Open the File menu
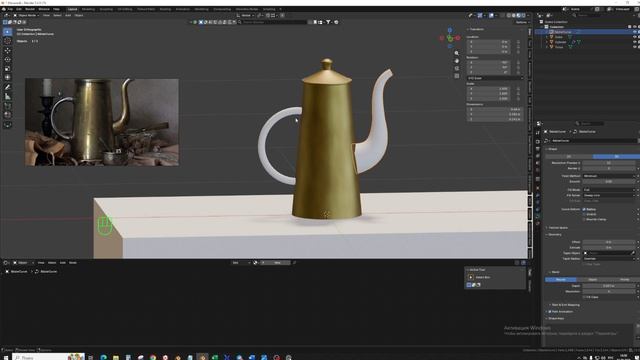Viewport: 640px width, 360px height. click(x=10, y=9)
